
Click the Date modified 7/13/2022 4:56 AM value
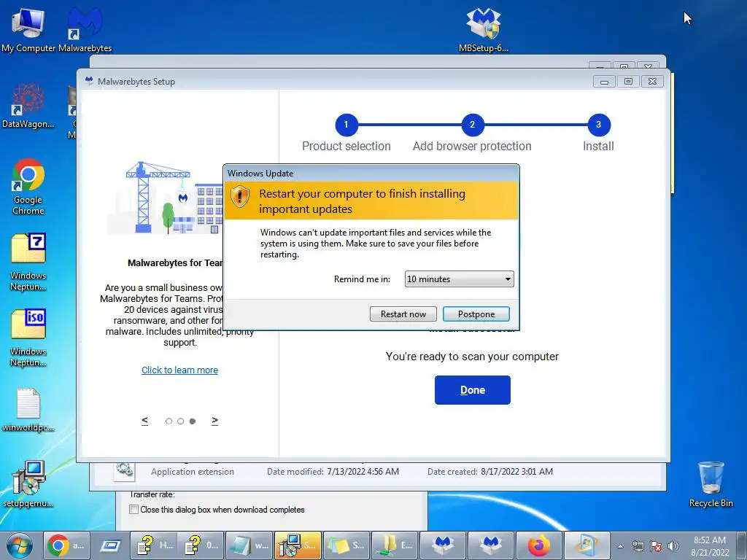click(x=363, y=472)
